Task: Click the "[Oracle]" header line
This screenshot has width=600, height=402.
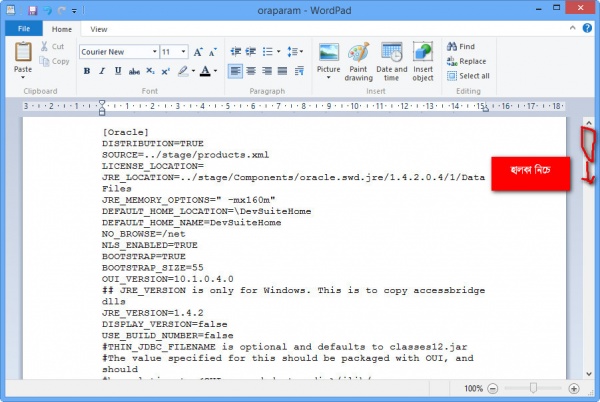Action: pos(125,132)
